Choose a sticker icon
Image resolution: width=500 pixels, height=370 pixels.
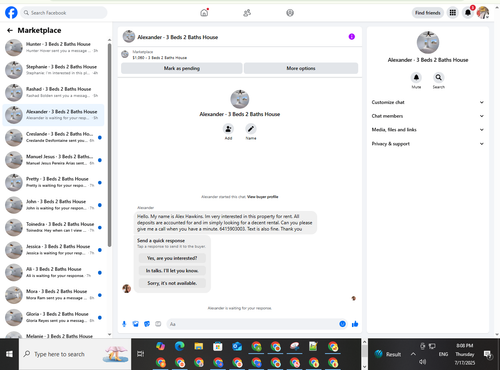(x=147, y=324)
